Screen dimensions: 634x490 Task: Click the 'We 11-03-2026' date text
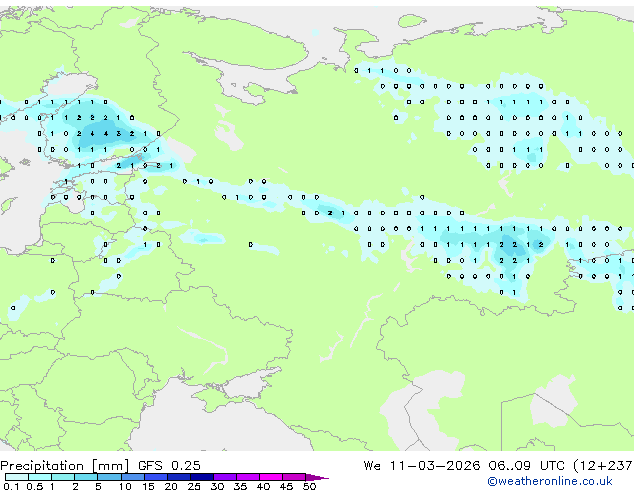pos(422,466)
